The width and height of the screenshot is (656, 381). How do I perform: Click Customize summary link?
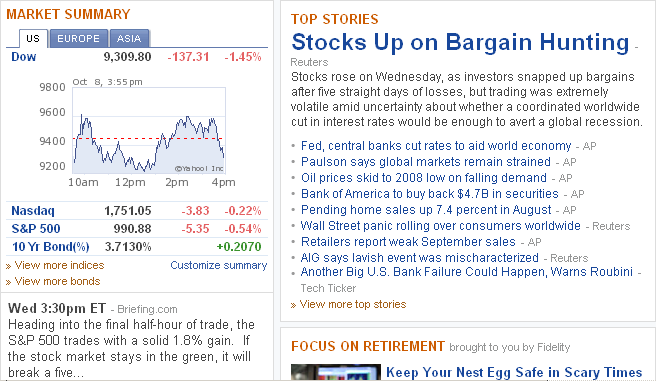click(218, 265)
